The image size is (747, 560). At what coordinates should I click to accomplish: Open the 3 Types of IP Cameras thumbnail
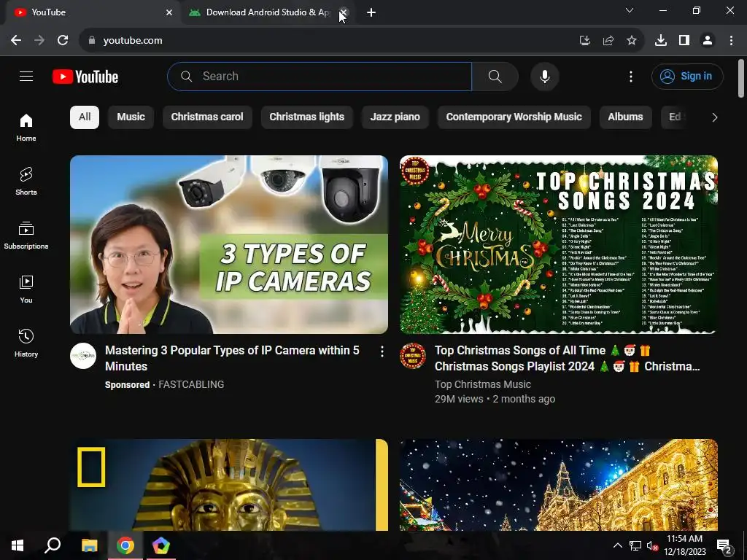point(229,244)
